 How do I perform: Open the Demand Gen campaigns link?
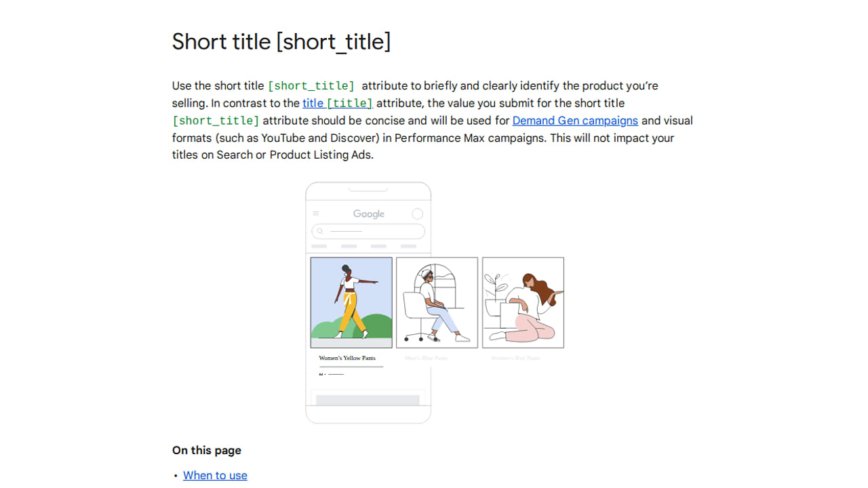575,121
